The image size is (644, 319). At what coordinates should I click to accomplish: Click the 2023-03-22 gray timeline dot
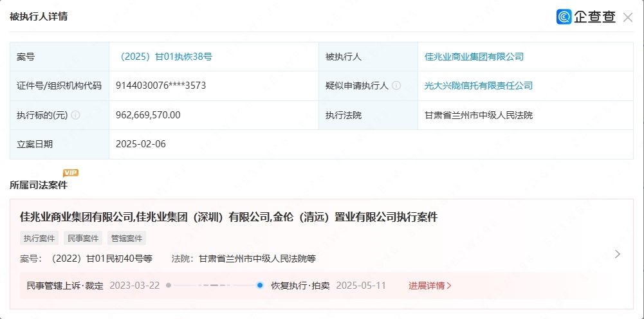pyautogui.click(x=169, y=286)
